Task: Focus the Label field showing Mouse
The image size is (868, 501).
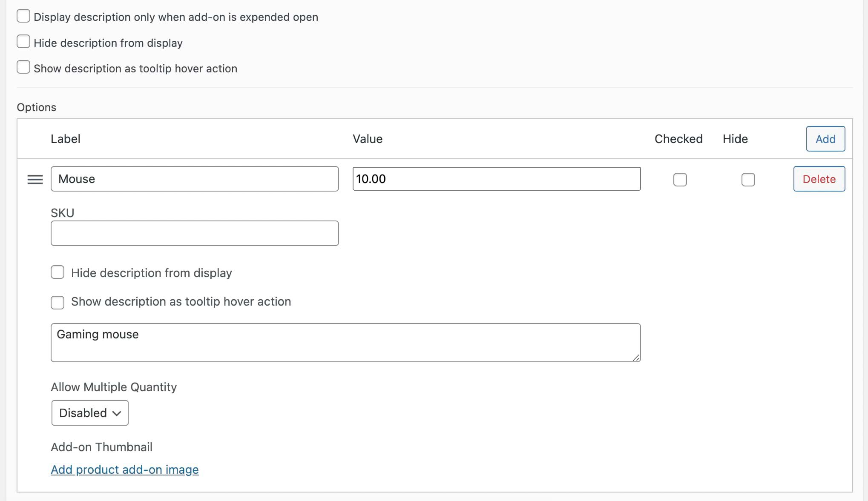Action: (x=194, y=179)
